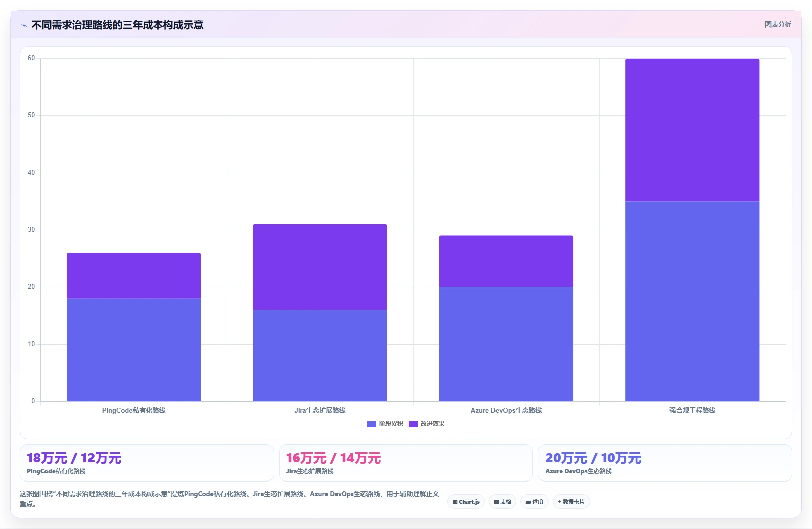Select the Jira生态扩展路线 lower blue bar

(320, 355)
